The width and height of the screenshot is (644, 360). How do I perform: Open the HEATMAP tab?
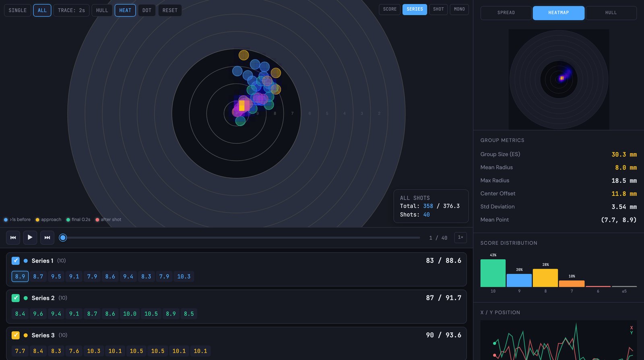pyautogui.click(x=559, y=13)
